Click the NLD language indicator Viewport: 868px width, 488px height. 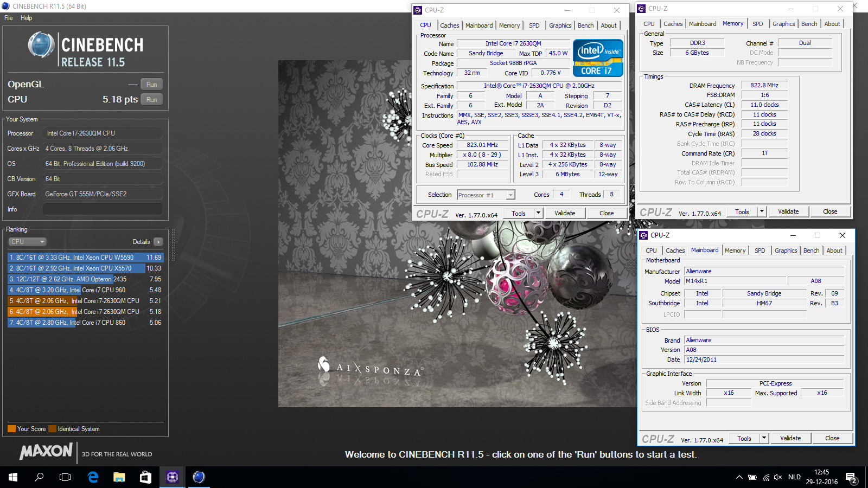pyautogui.click(x=794, y=477)
